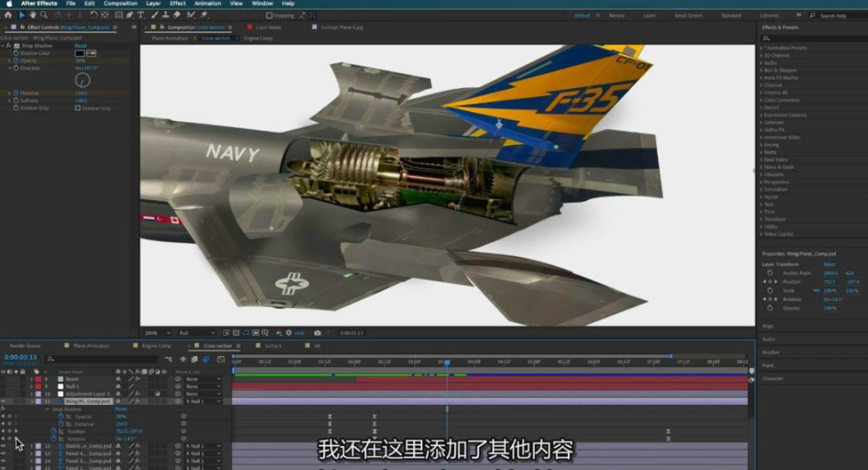Select the Zoom magnifier tool
The width and height of the screenshot is (868, 470).
[44, 15]
